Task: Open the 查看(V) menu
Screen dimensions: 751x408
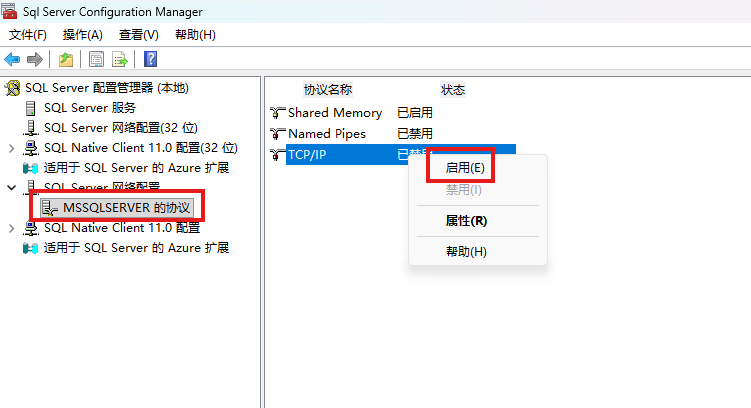Action: (x=138, y=35)
